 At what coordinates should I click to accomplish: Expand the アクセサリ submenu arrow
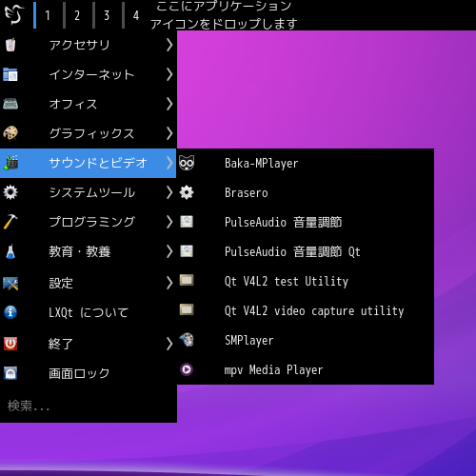click(169, 45)
